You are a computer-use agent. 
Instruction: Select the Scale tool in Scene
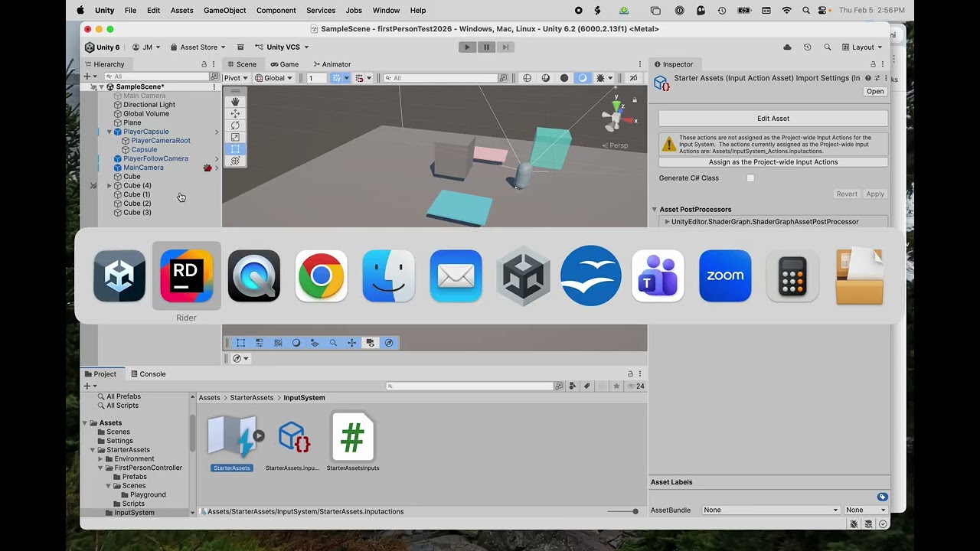coord(235,137)
